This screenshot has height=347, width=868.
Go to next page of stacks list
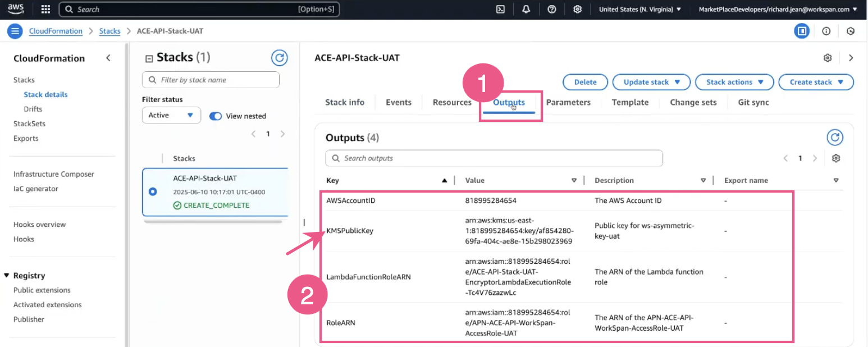click(x=282, y=134)
